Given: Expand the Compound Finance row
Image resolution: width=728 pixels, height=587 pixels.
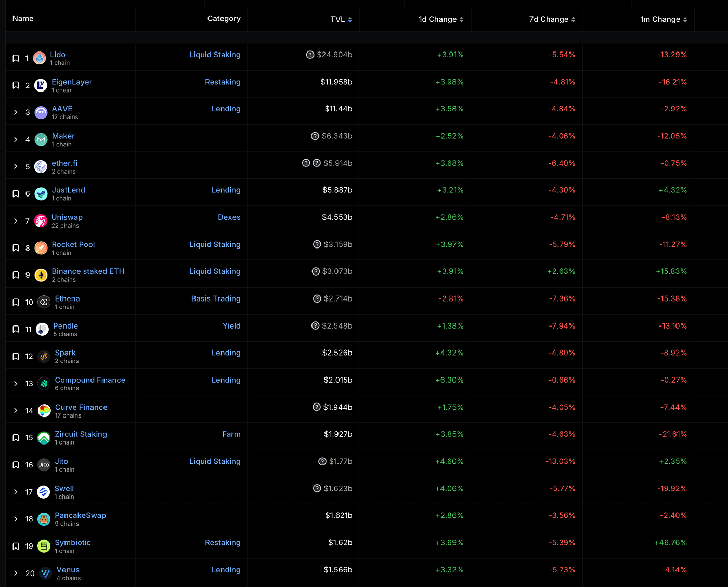Looking at the screenshot, I should (16, 384).
